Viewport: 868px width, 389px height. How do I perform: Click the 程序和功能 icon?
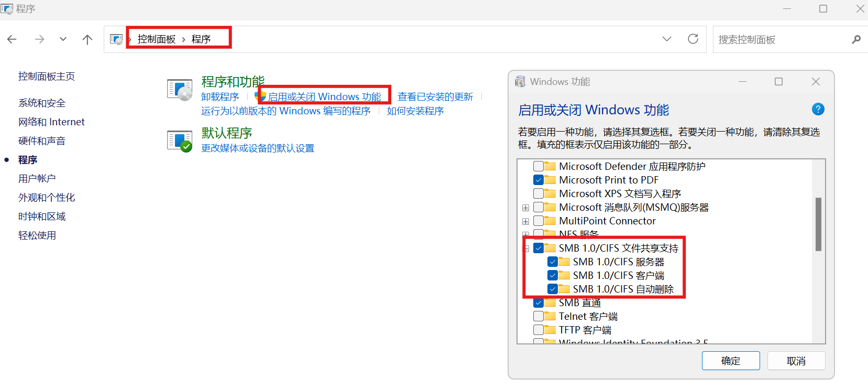180,90
